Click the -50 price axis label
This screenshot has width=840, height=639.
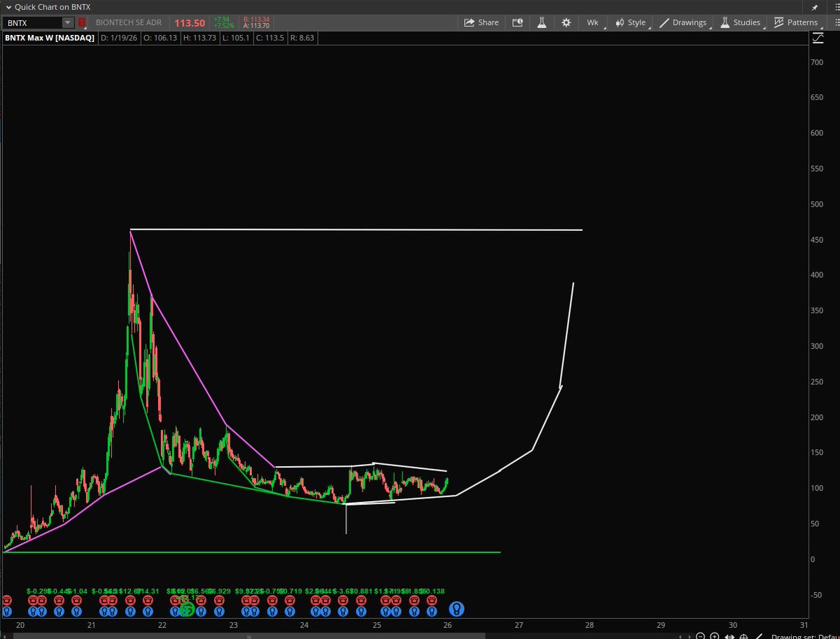tap(816, 594)
